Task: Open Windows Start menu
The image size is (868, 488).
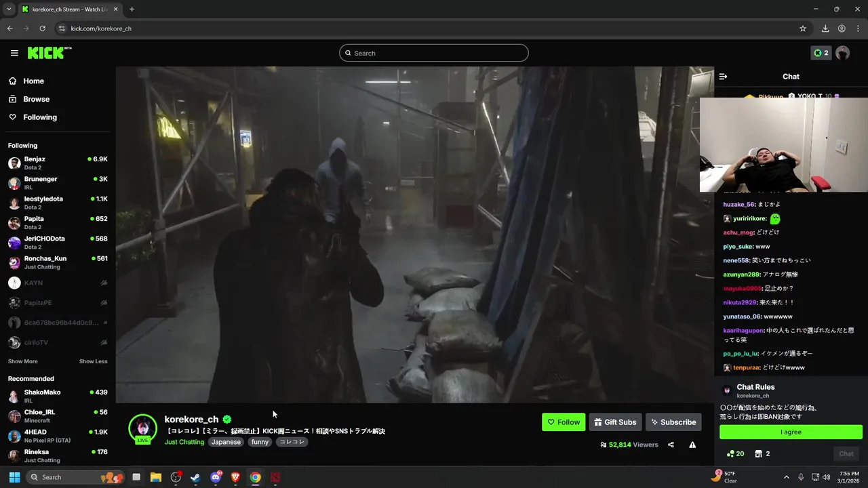Action: pyautogui.click(x=14, y=477)
